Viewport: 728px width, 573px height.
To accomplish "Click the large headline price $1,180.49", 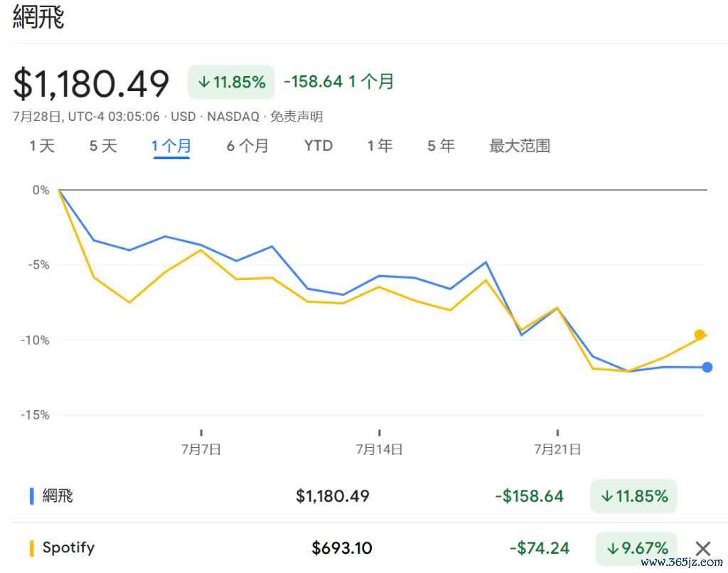I will [x=91, y=84].
